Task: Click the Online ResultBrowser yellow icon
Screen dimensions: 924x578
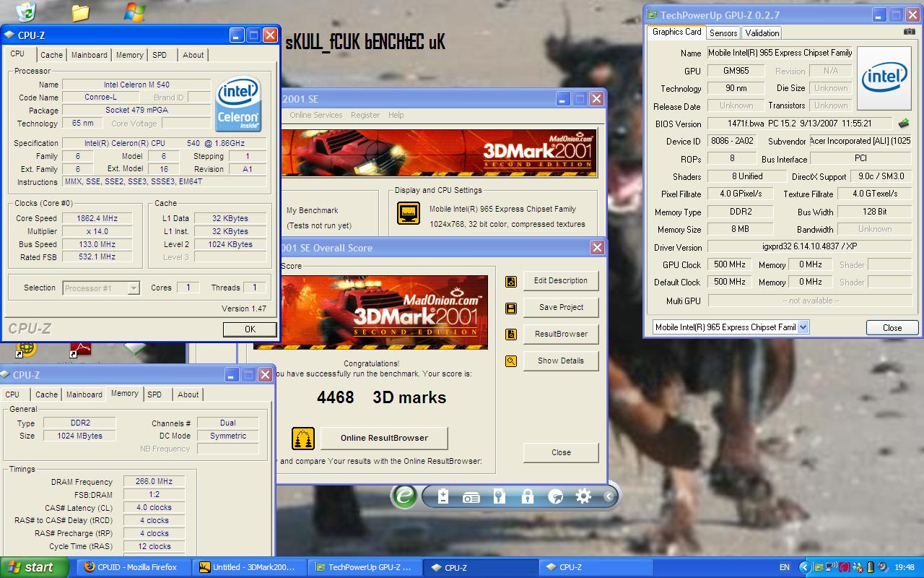Action: click(x=303, y=439)
